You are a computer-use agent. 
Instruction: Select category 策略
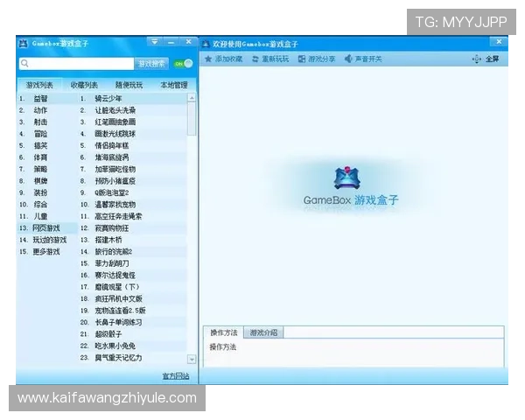point(48,169)
